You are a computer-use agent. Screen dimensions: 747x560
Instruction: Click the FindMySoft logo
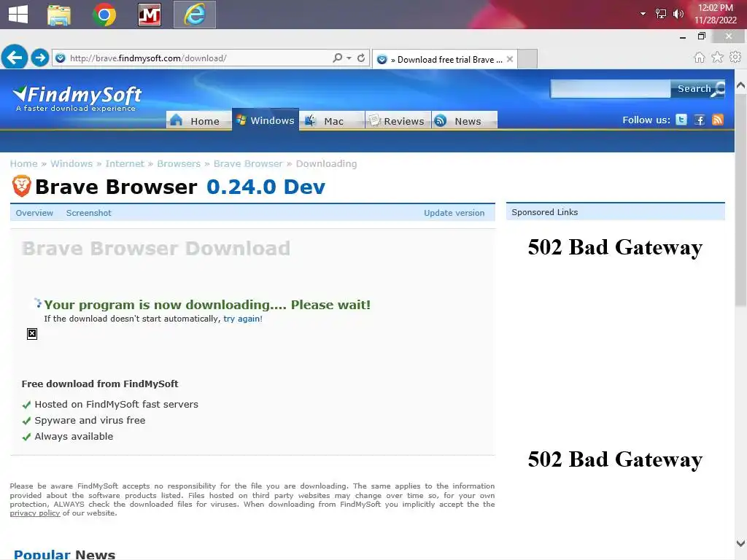pos(77,98)
